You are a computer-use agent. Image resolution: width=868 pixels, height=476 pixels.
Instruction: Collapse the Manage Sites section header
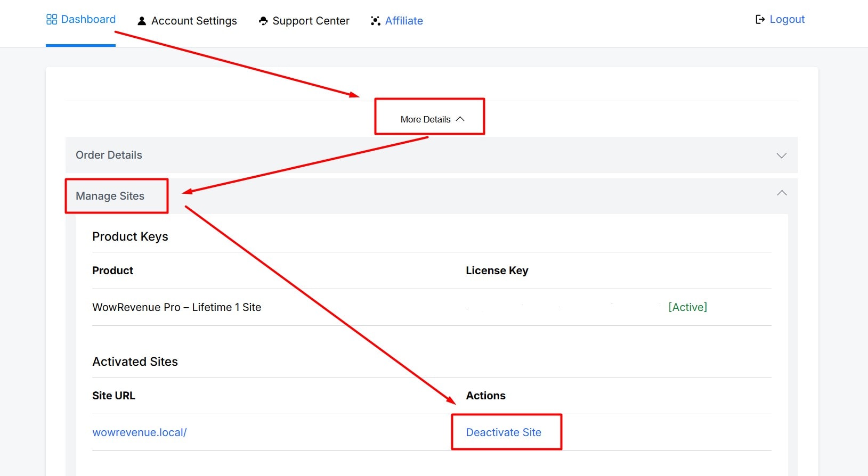[432, 196]
